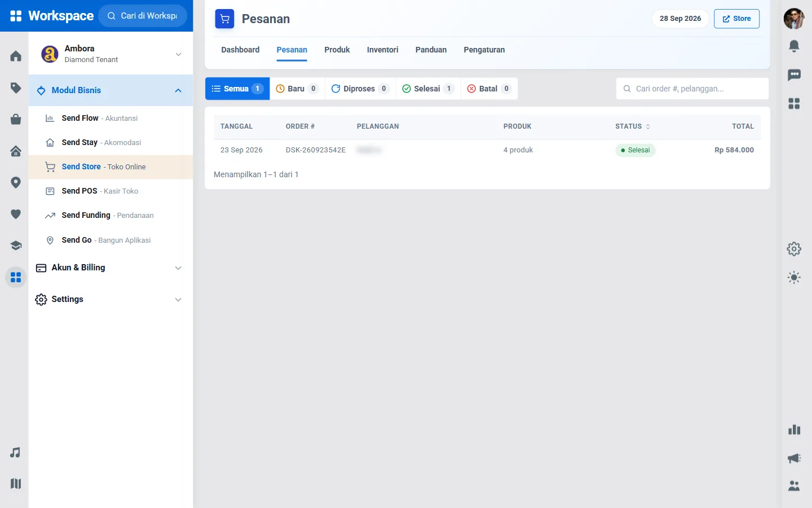Filter orders by Batal
Viewport: 812px width, 508px height.
point(489,89)
